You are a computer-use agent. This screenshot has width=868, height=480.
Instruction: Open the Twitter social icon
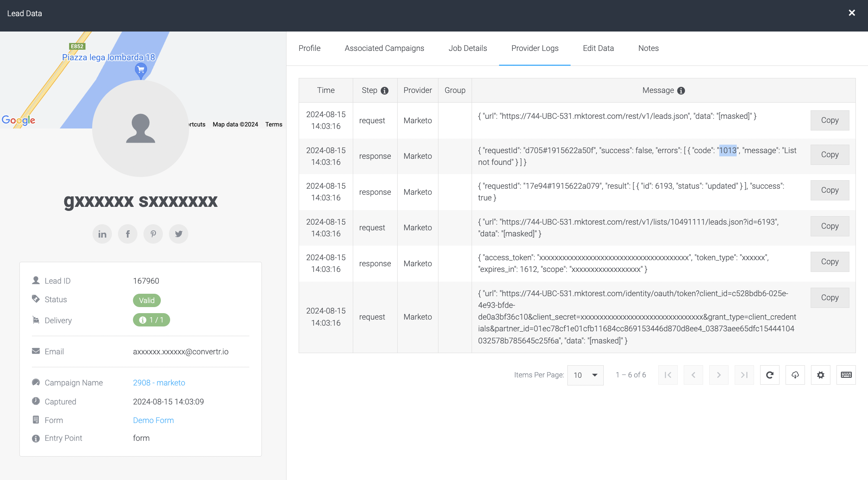pos(179,234)
